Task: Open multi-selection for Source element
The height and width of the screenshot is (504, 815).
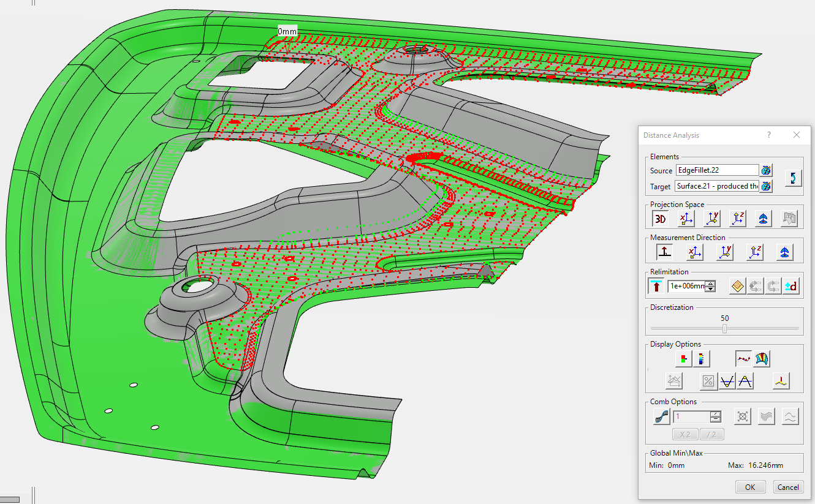Action: [x=766, y=170]
